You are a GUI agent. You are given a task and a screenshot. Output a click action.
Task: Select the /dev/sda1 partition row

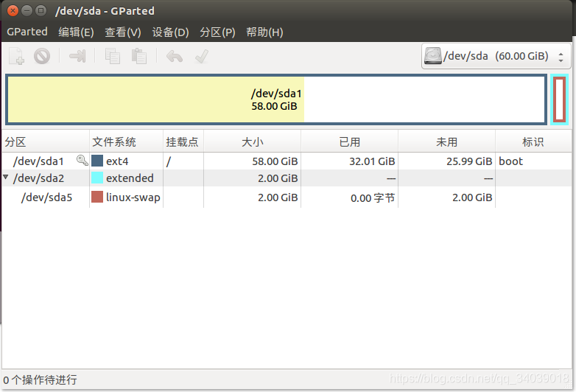tap(287, 161)
